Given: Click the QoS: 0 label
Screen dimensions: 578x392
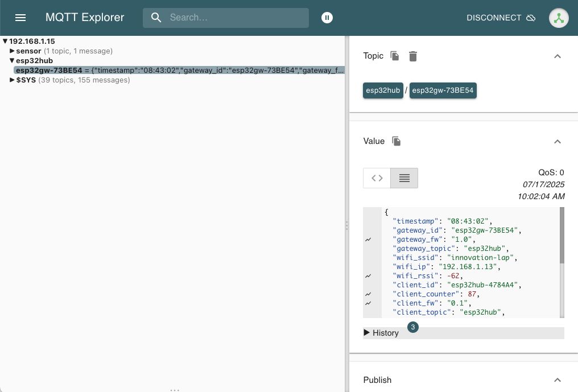Looking at the screenshot, I should [x=551, y=172].
